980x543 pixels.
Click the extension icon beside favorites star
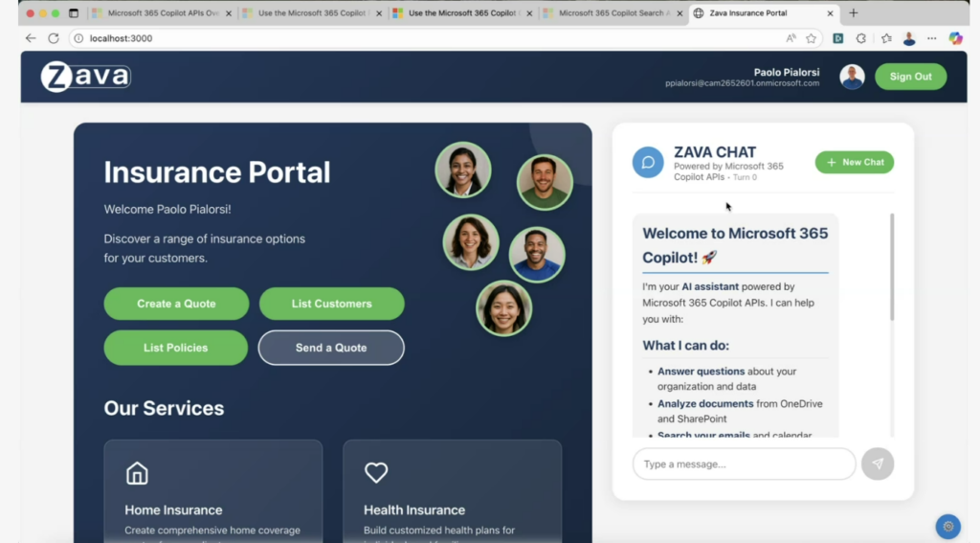tap(838, 38)
